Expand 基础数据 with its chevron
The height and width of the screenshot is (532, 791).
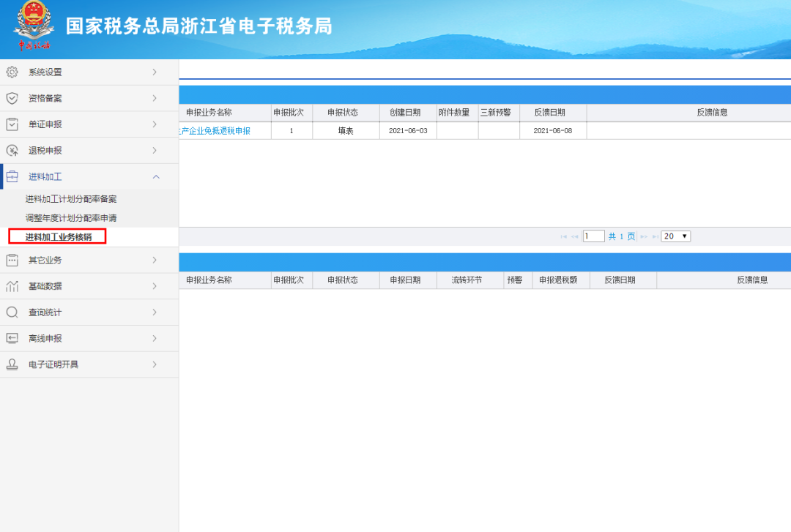tap(155, 286)
